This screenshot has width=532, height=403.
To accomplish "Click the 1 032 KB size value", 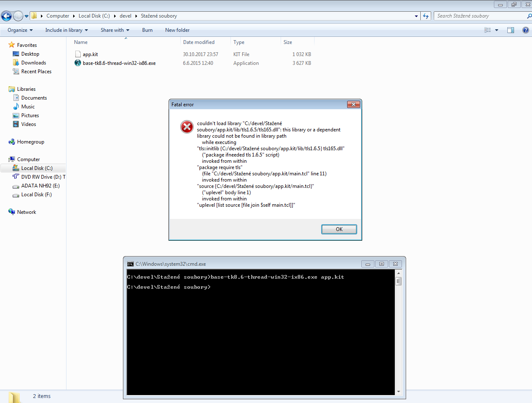I will coord(302,54).
